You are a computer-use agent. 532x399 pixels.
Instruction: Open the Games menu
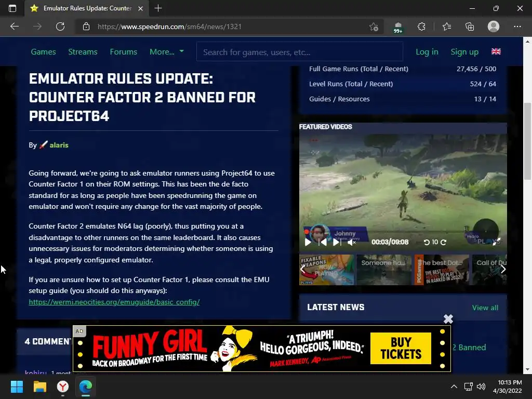44,52
